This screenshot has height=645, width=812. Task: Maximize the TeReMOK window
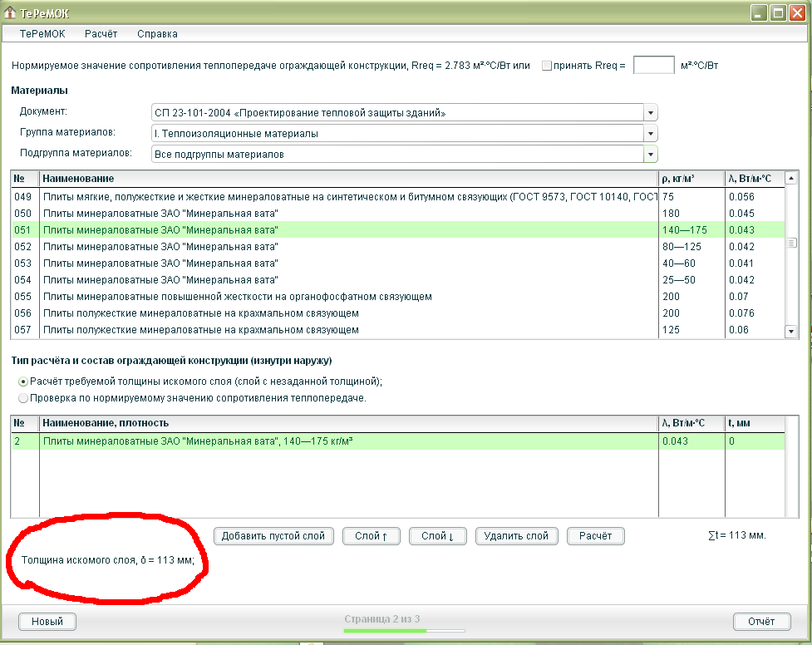click(777, 12)
